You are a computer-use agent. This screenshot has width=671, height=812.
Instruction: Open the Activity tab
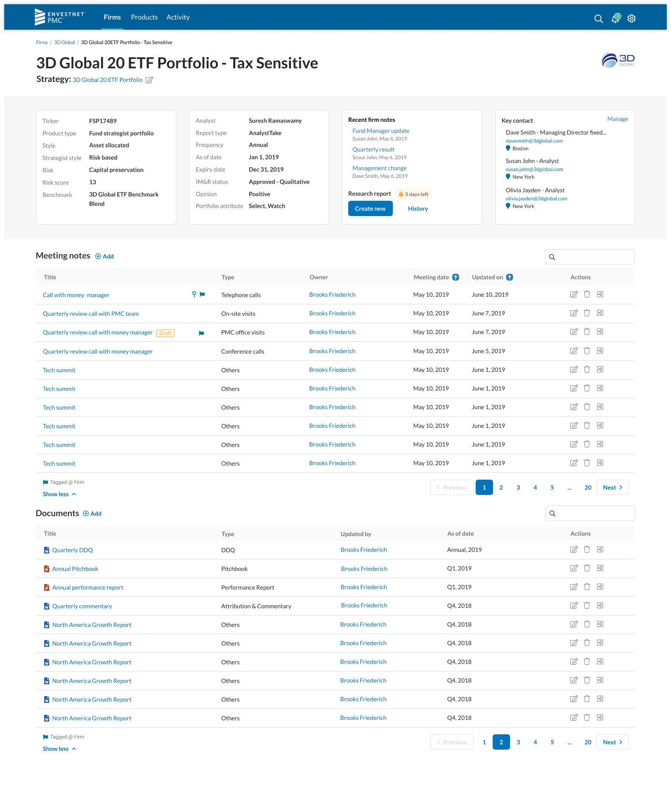[x=178, y=17]
